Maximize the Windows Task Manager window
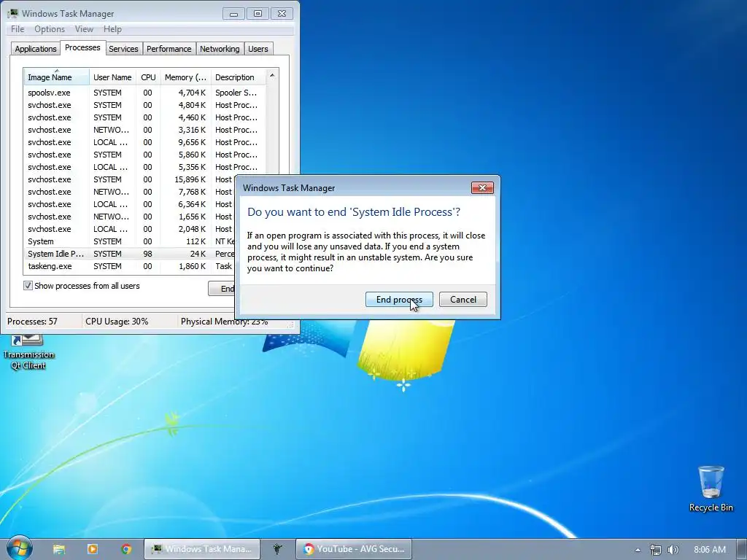The height and width of the screenshot is (560, 747). click(x=258, y=14)
